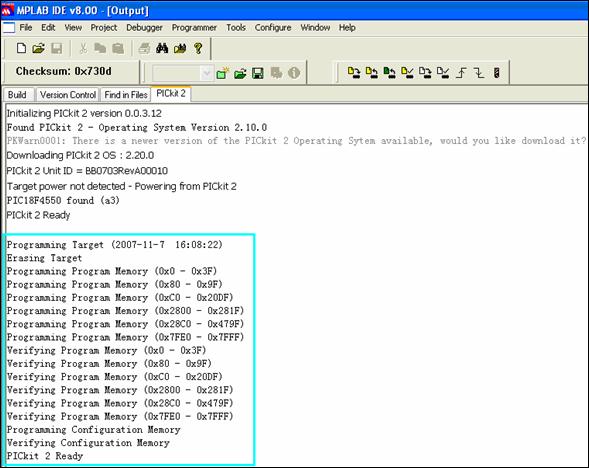Release target from reset rising-edge icon
The width and height of the screenshot is (589, 468).
[x=461, y=72]
